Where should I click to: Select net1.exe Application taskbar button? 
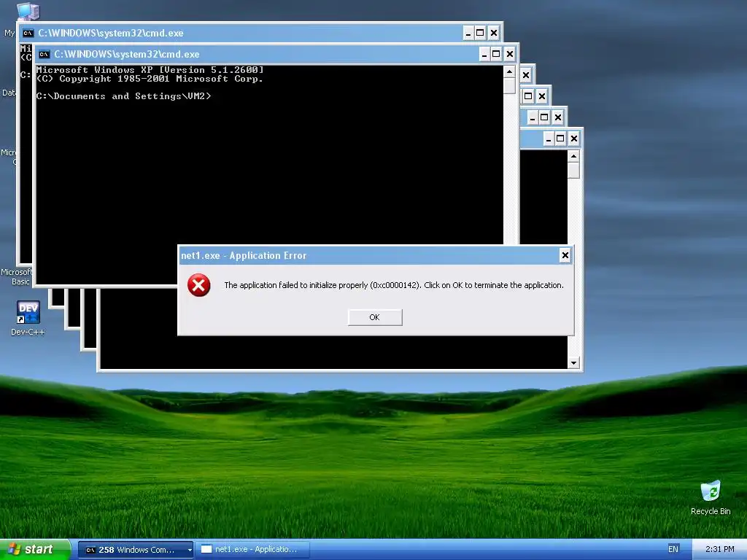(x=253, y=550)
